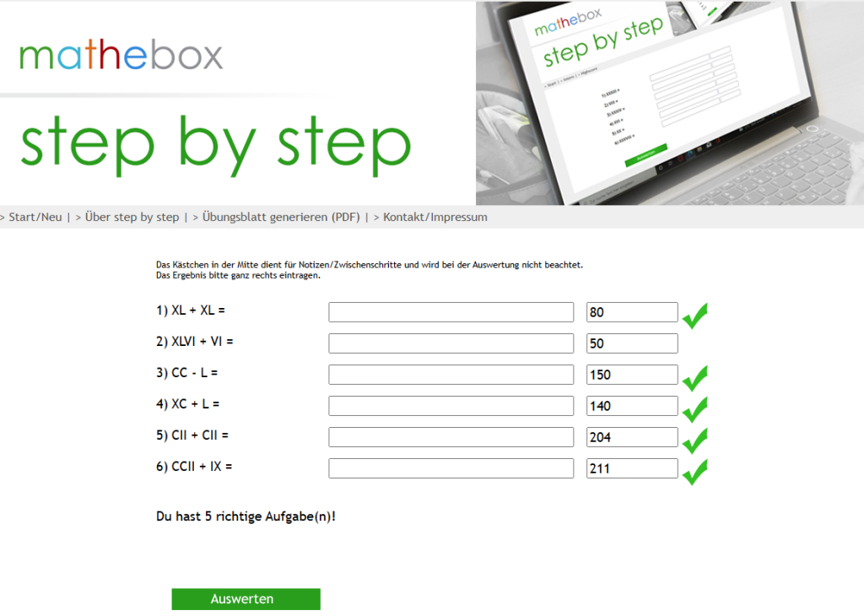Click the notes field for CII + CII
Image resolution: width=864 pixels, height=616 pixels.
[x=451, y=437]
